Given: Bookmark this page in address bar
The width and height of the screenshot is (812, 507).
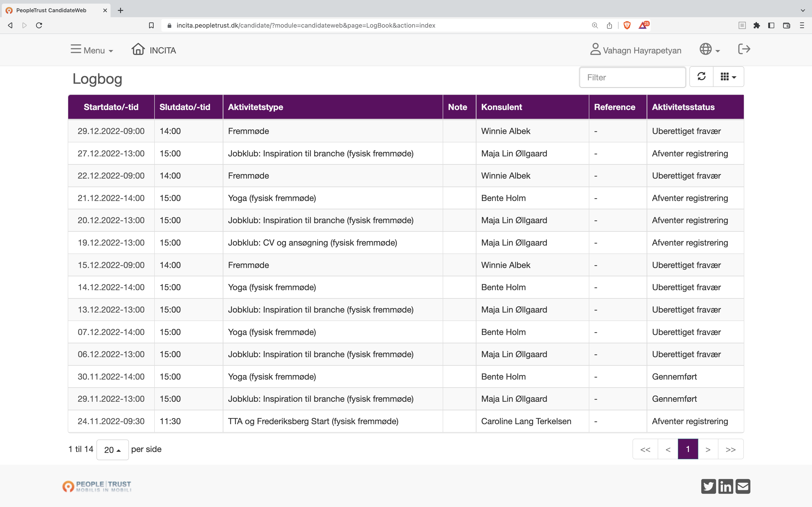Looking at the screenshot, I should (x=151, y=26).
